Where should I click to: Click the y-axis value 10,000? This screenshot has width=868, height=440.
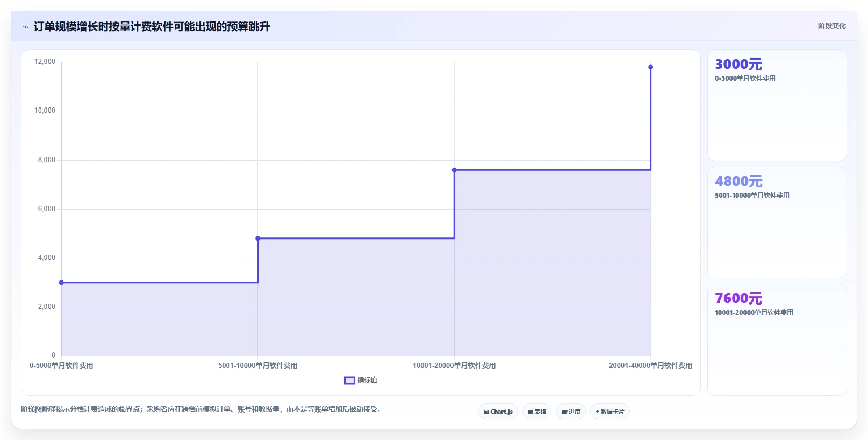click(x=45, y=111)
